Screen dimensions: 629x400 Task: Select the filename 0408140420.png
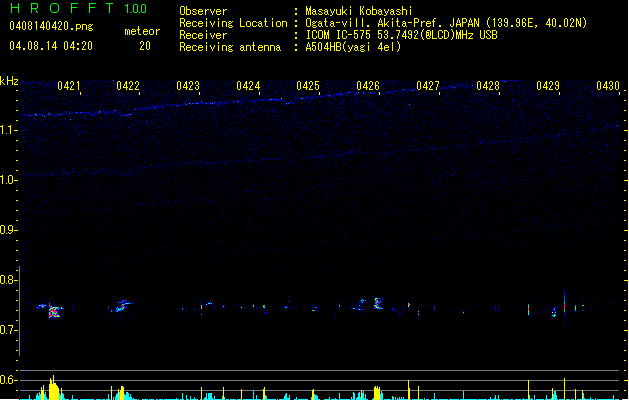[x=51, y=26]
